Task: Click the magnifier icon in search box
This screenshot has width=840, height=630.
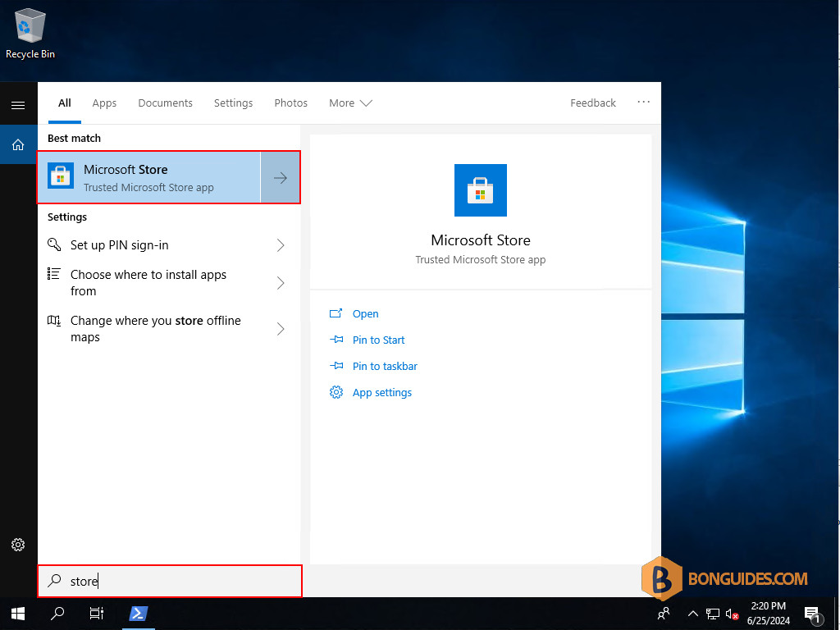Action: pyautogui.click(x=54, y=581)
